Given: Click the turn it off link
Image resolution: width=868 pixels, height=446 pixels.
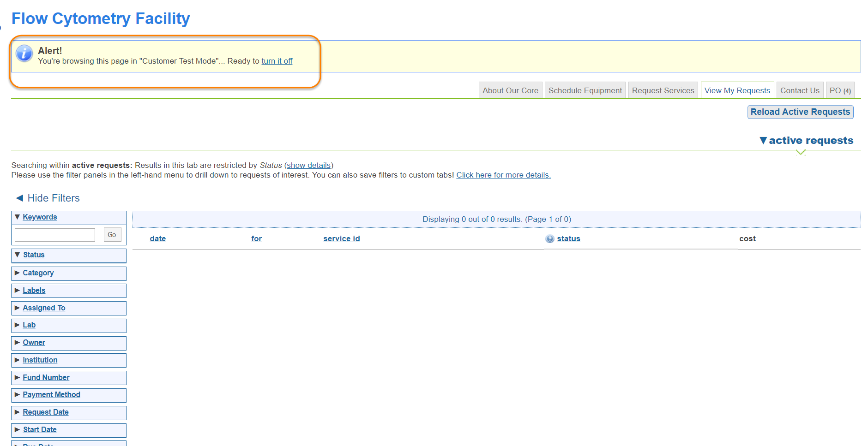Looking at the screenshot, I should pyautogui.click(x=277, y=61).
